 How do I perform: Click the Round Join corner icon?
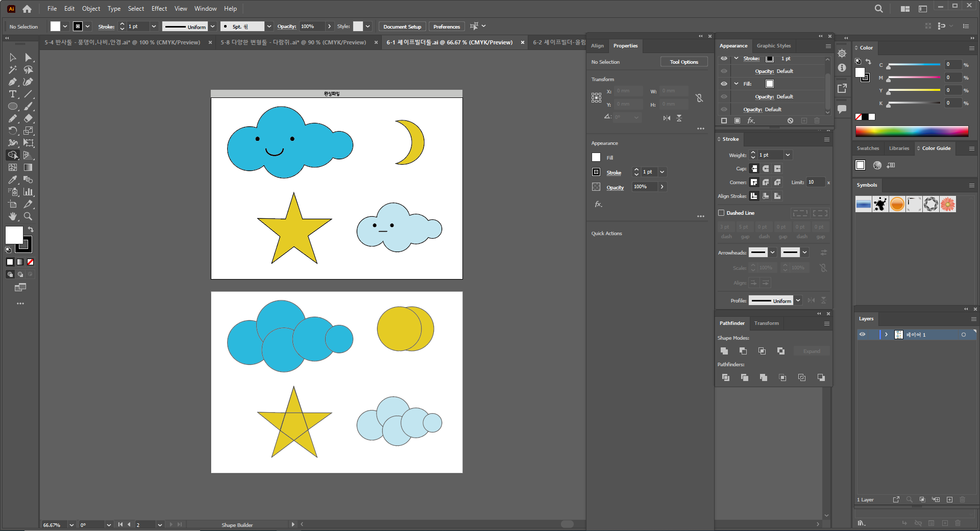766,183
